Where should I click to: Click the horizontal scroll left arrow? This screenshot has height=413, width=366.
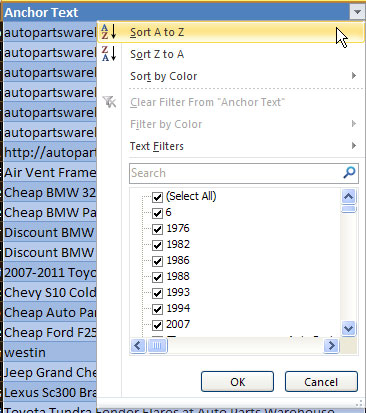[x=138, y=345]
